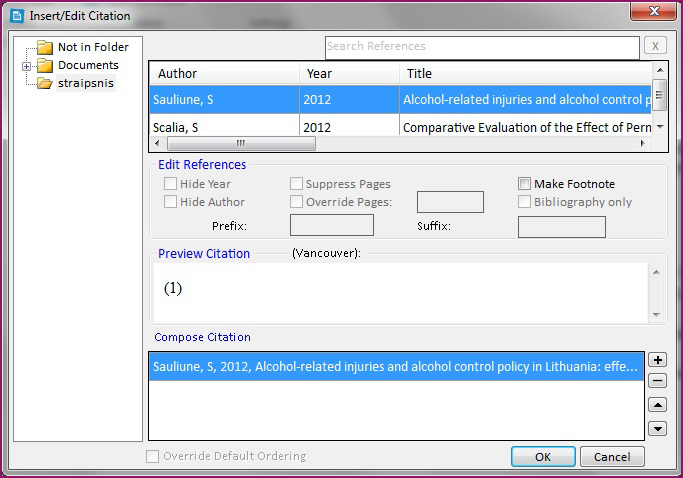Move citation up with the up arrow
683x478 pixels.
click(657, 405)
